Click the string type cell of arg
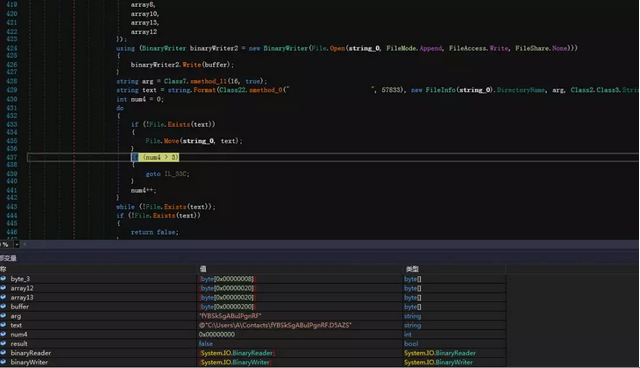 click(412, 316)
